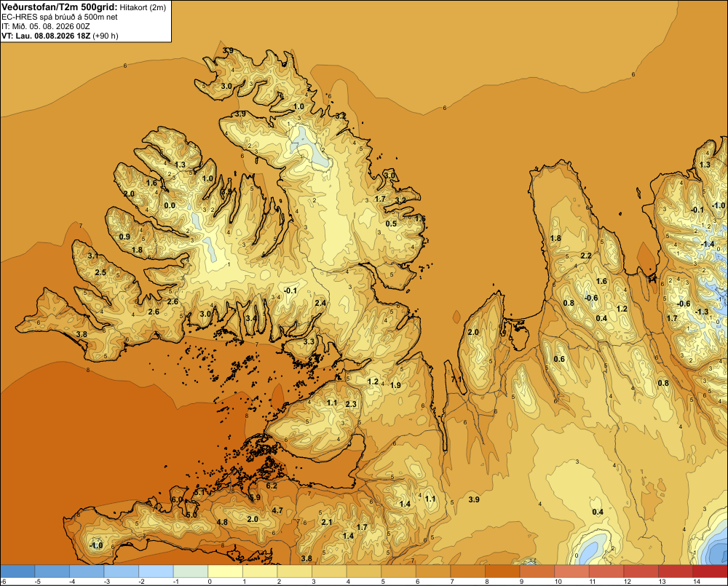
Task: Click the orange 8 to 9 legend swatch
Action: pos(502,571)
